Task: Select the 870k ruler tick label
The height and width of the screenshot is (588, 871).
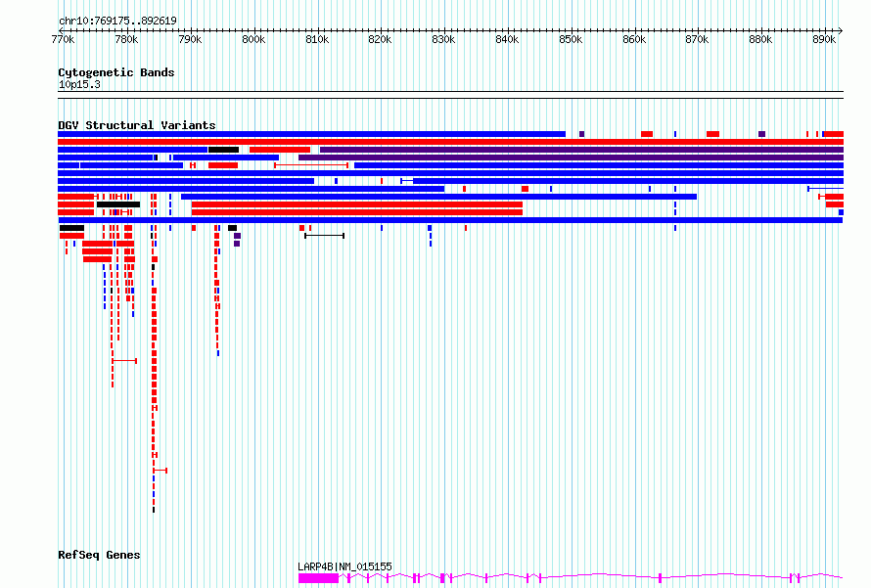Action: point(697,39)
